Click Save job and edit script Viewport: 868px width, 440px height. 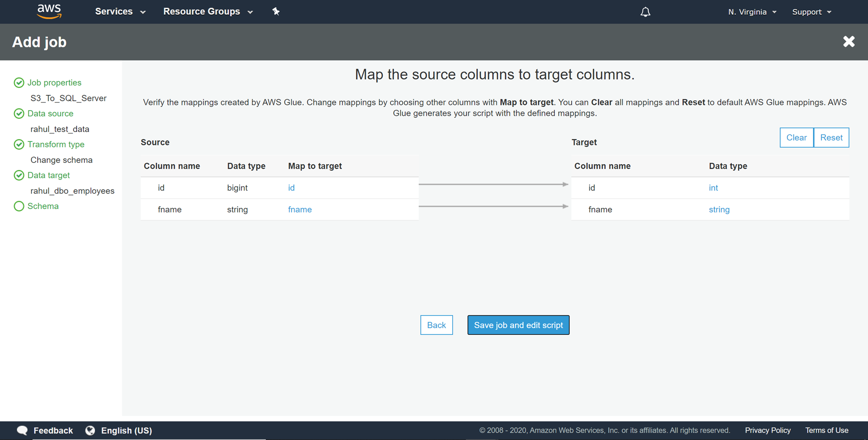coord(518,325)
